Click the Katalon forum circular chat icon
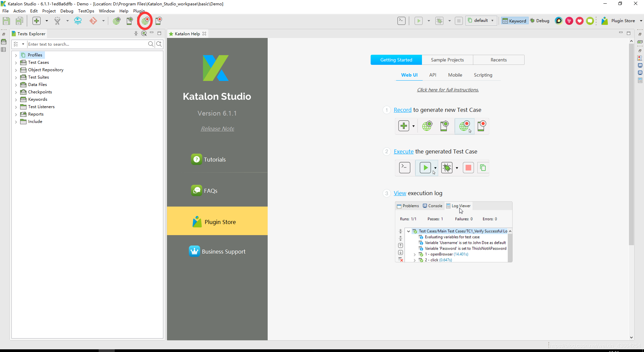The width and height of the screenshot is (644, 352). 558,21
